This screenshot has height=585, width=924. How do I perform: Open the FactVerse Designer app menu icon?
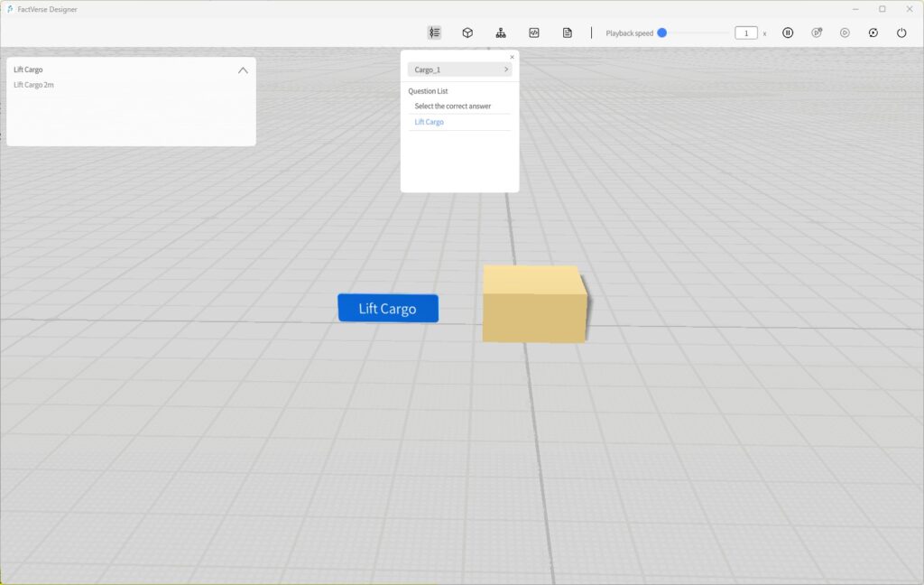point(9,8)
